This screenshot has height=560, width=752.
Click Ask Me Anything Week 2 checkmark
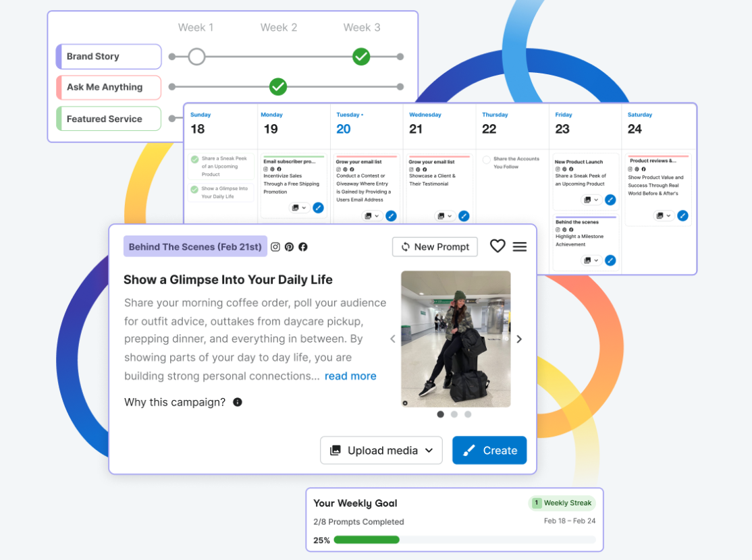pyautogui.click(x=278, y=87)
